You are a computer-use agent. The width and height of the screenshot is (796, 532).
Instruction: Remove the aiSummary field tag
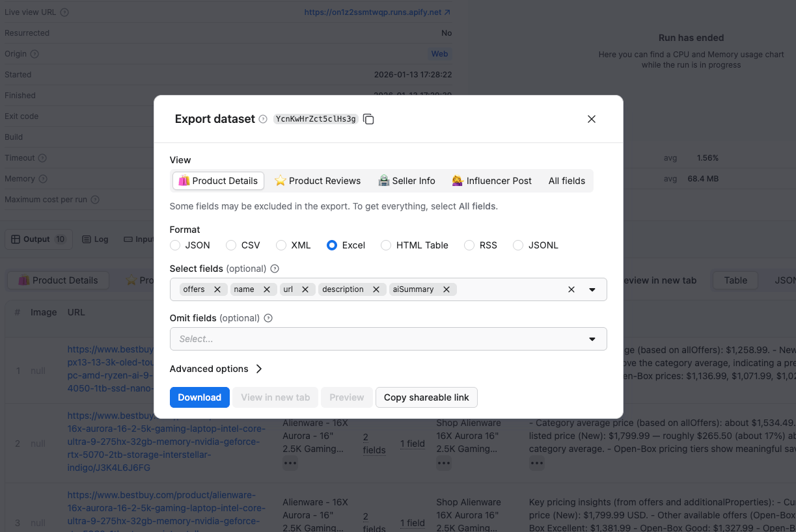point(446,289)
